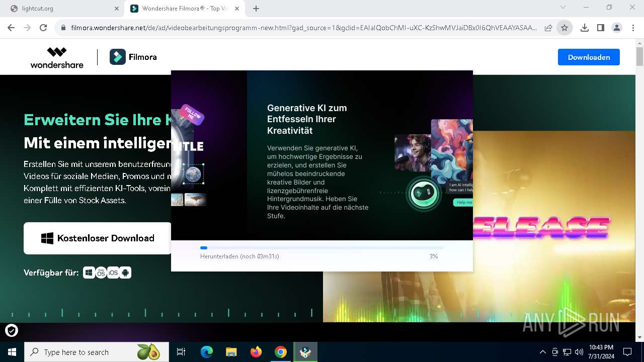Click the 'Generative KI zum Entfesseln' heading

point(307,119)
